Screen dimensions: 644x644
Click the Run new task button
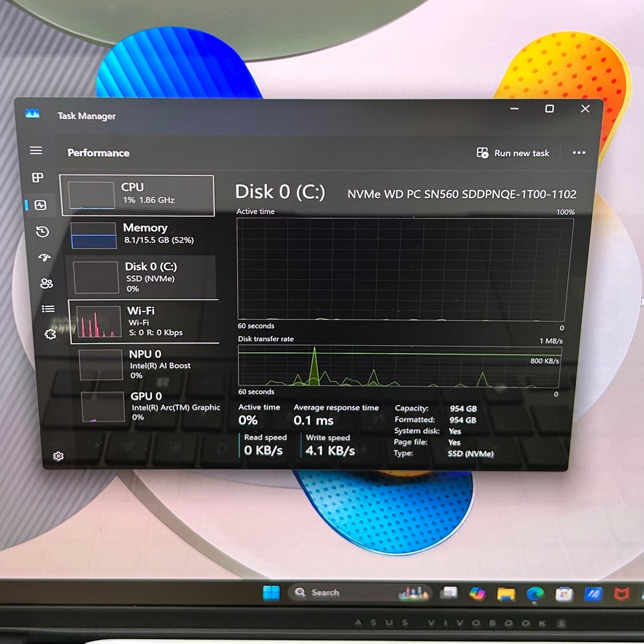pos(513,153)
